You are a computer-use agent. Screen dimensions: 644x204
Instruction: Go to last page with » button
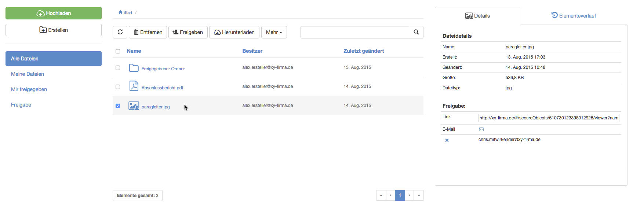pyautogui.click(x=419, y=195)
